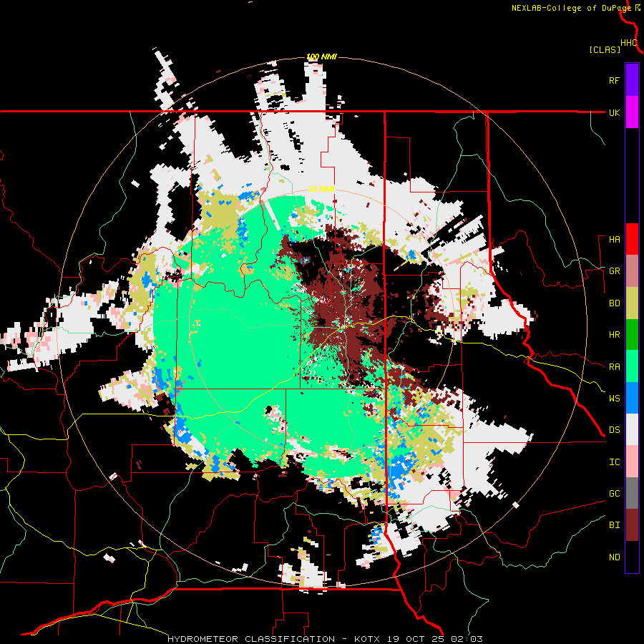Click the WS blue legend swatch
The height and width of the screenshot is (644, 644).
pyautogui.click(x=632, y=398)
